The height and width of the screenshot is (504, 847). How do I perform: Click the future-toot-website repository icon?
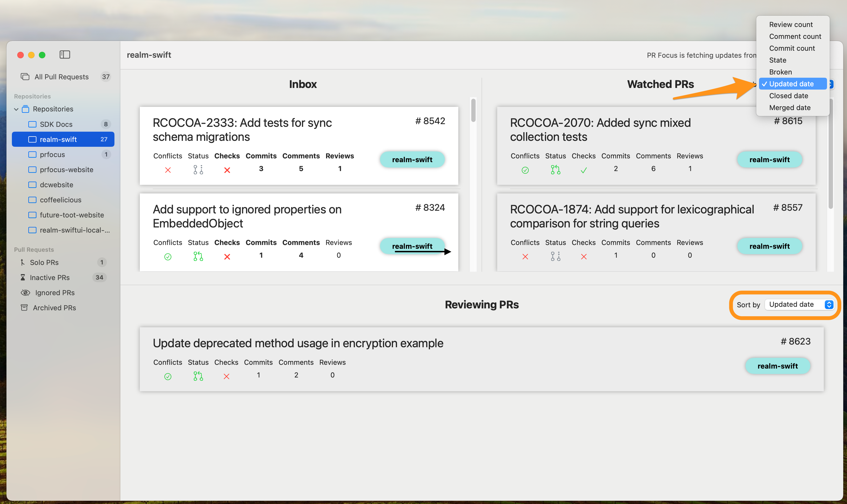pyautogui.click(x=32, y=215)
